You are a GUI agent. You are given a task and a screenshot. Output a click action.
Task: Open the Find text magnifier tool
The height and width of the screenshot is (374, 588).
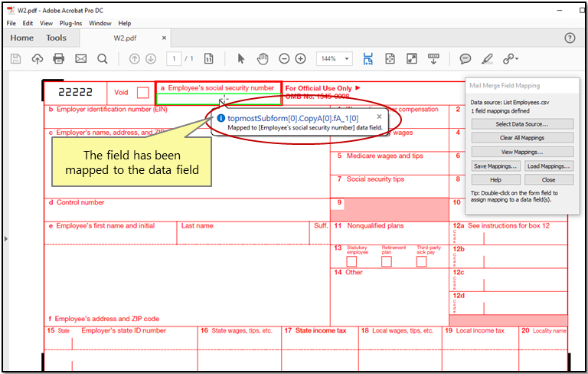[103, 59]
